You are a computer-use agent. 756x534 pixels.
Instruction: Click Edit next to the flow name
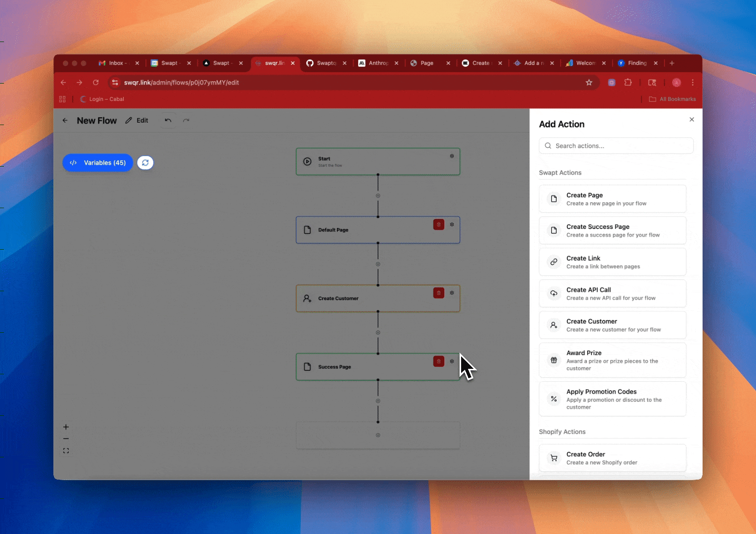[x=137, y=121]
